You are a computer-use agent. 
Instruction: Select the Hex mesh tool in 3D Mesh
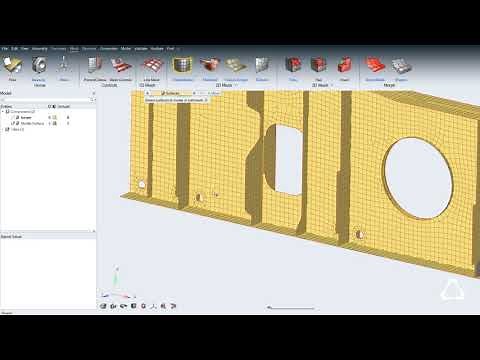pos(319,68)
